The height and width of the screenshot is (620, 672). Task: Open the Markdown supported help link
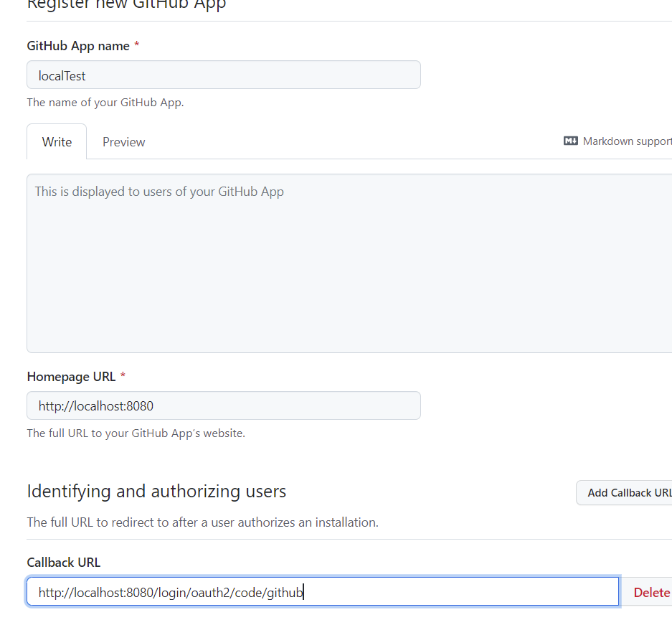click(627, 141)
